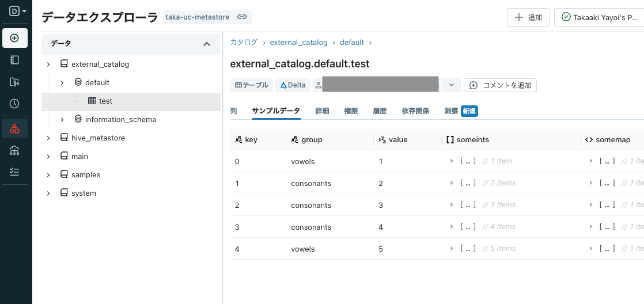This screenshot has height=304, width=644.
Task: Click the テーブル type badge
Action: tap(251, 85)
